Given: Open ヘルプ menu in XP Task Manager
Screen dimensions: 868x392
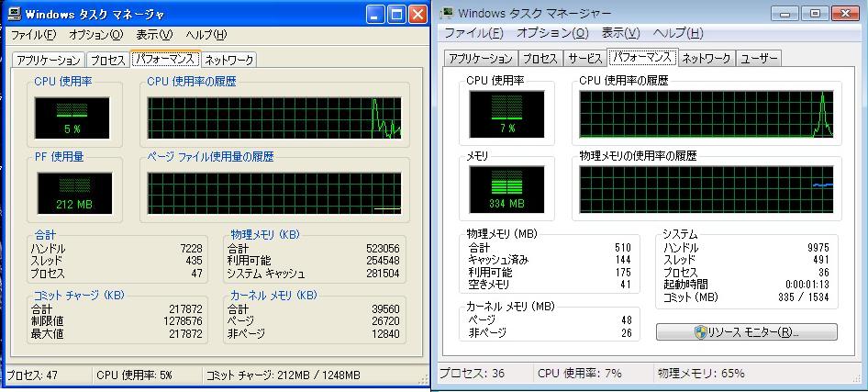Looking at the screenshot, I should click(x=206, y=35).
